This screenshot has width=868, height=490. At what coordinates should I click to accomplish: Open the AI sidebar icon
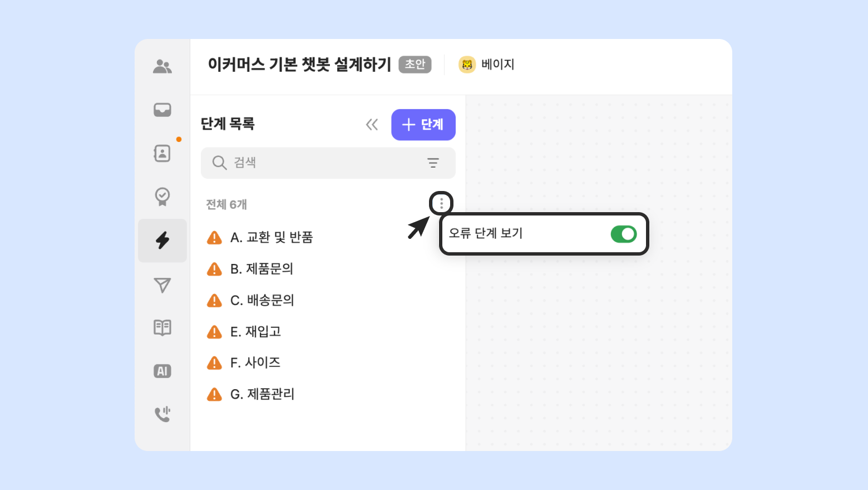coord(162,371)
